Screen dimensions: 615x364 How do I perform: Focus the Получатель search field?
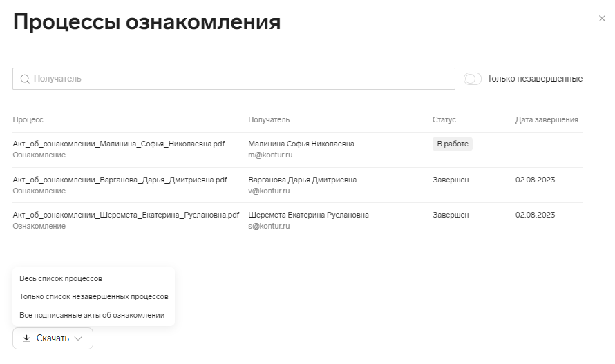pyautogui.click(x=234, y=79)
